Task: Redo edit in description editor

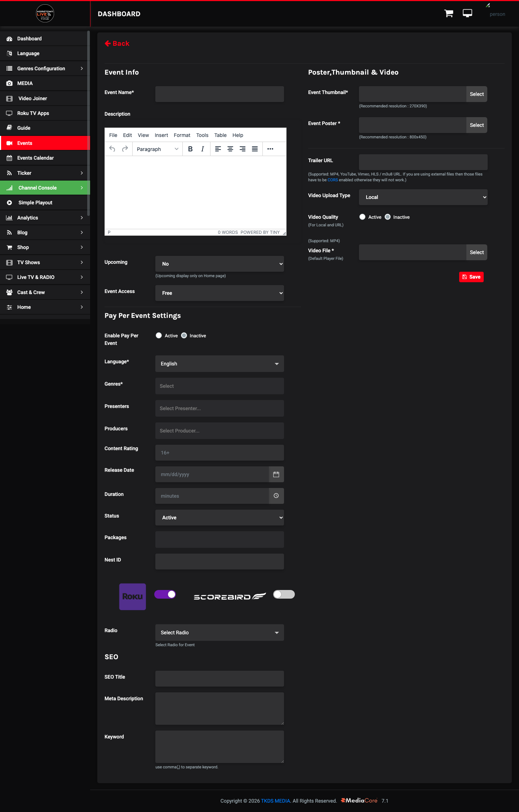Action: [125, 149]
